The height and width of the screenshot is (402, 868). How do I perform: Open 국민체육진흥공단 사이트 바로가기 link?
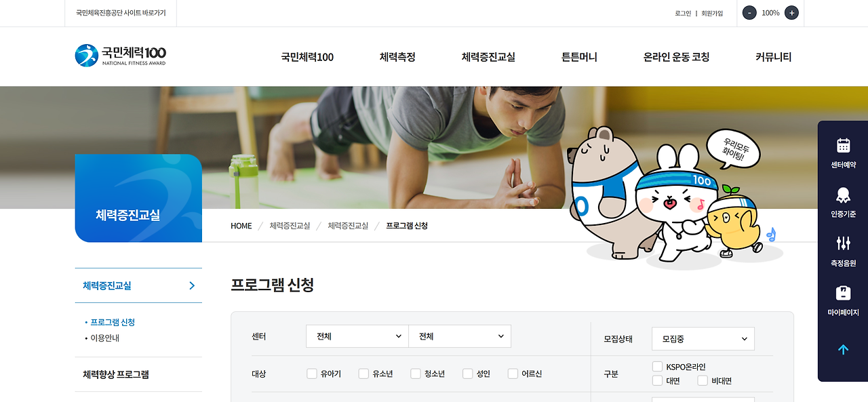coord(121,13)
